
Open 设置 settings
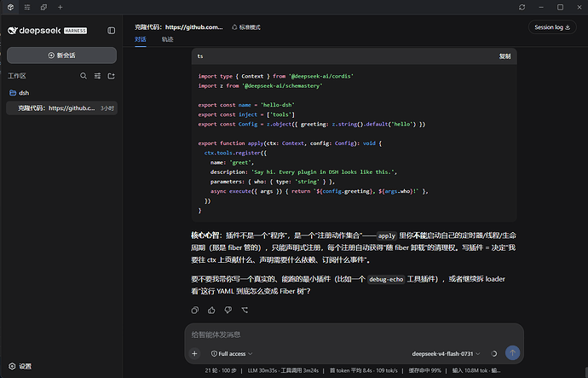(20, 366)
